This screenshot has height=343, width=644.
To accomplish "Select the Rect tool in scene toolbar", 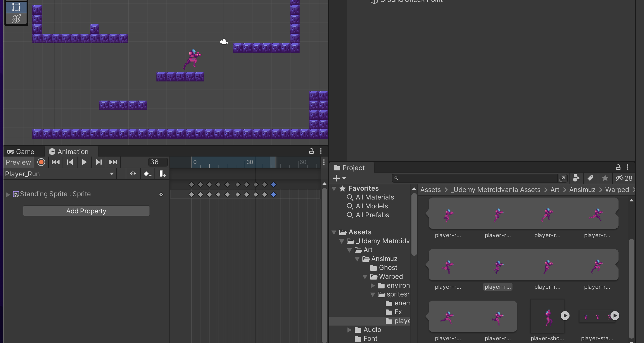I will [16, 7].
